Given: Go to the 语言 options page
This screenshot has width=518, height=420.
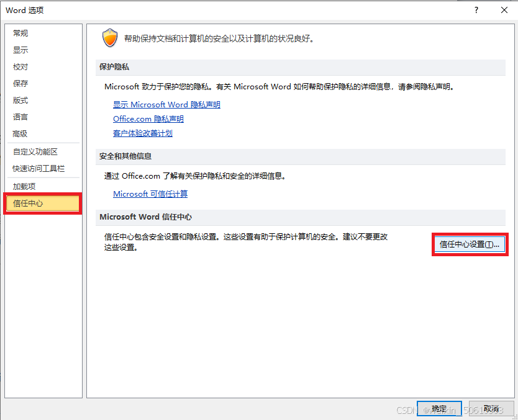Looking at the screenshot, I should tap(20, 117).
